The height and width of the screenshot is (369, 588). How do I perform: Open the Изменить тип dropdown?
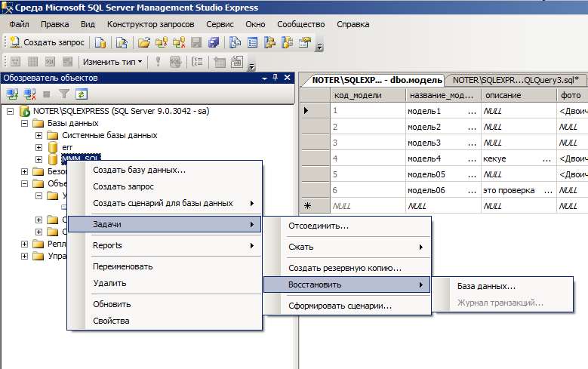pos(112,62)
